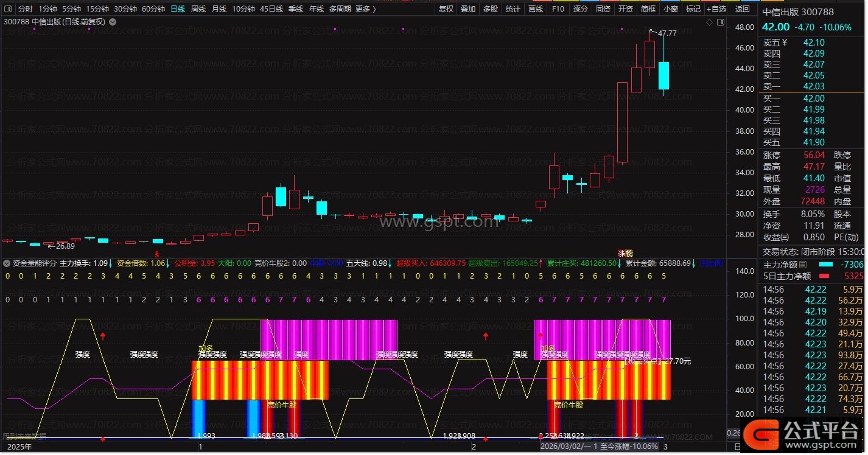868x455 pixels.
Task: Click the 主力净额 list icon
Action: click(803, 265)
